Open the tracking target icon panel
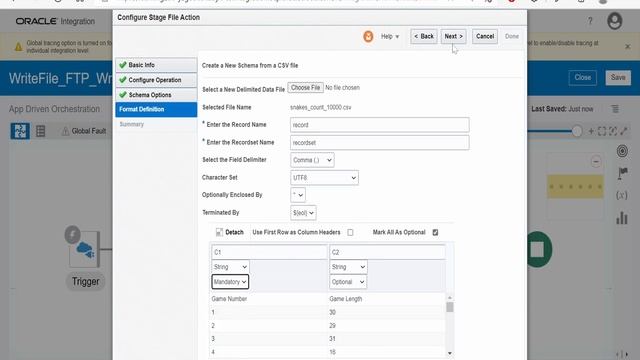Viewport: 640px width, 360px height. pos(622,151)
